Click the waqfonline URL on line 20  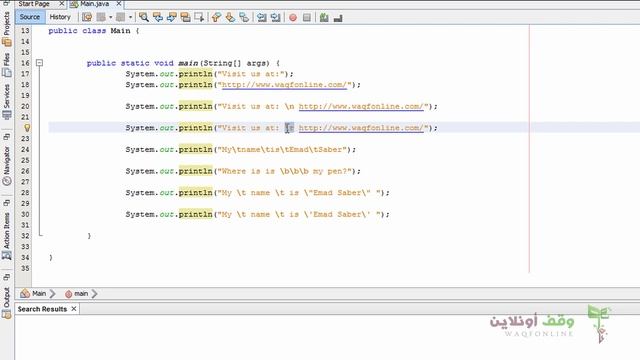pyautogui.click(x=361, y=107)
